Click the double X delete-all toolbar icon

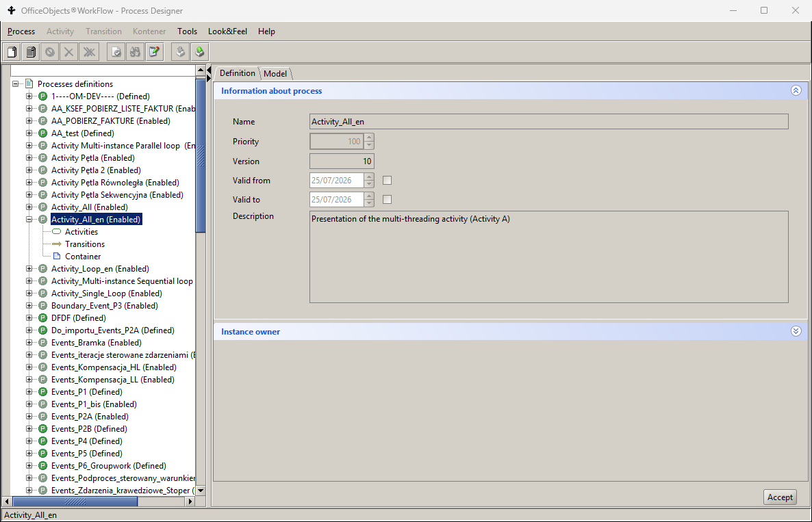tap(89, 52)
